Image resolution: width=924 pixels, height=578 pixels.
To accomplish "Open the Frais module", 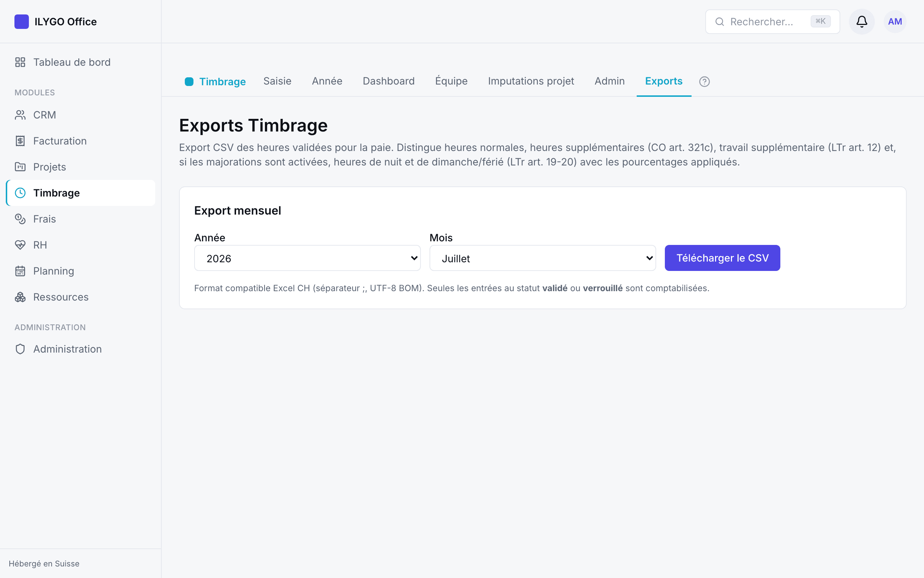I will (80, 219).
